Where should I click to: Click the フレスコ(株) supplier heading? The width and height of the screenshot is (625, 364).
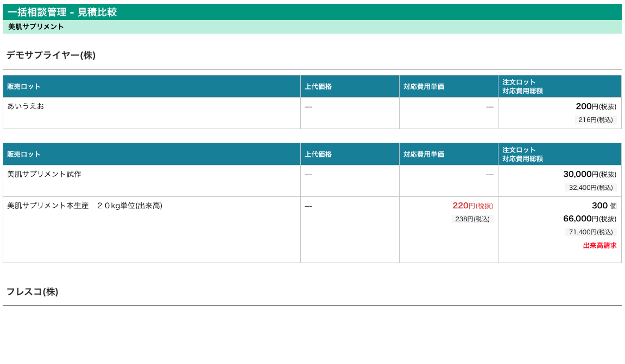(x=32, y=292)
